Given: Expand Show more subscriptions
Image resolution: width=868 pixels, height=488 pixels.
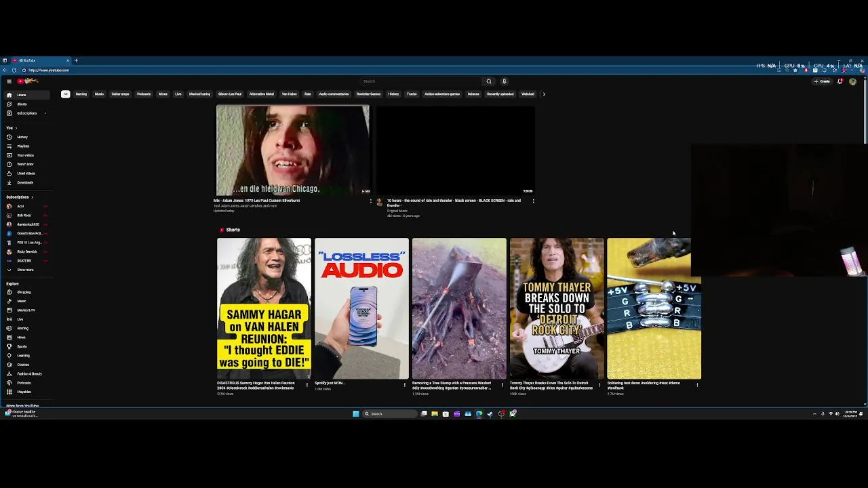Looking at the screenshot, I should (27, 270).
